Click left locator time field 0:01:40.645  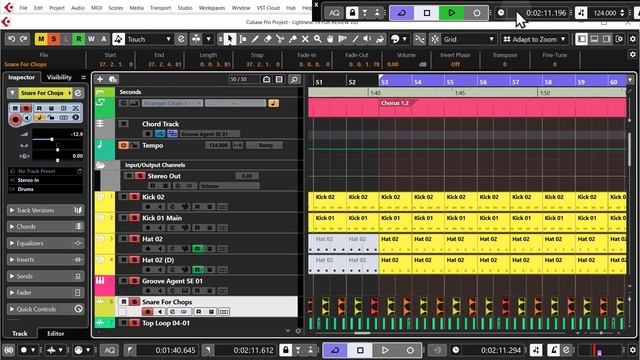pos(175,350)
